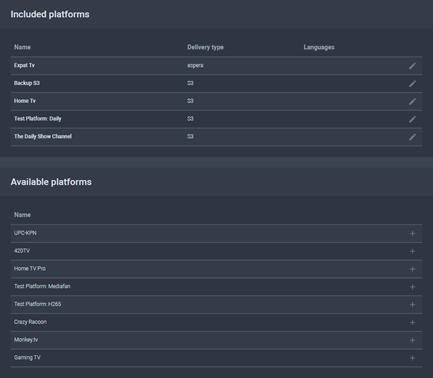Viewport: 433px width, 378px height.
Task: Add UPC-KPN platform with plus icon
Action: pos(412,234)
